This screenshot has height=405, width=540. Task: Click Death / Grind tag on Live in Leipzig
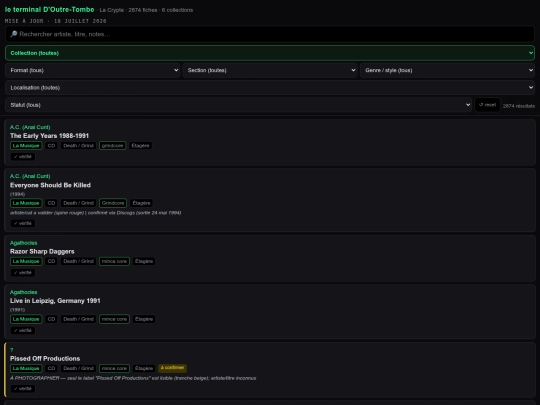(78, 319)
